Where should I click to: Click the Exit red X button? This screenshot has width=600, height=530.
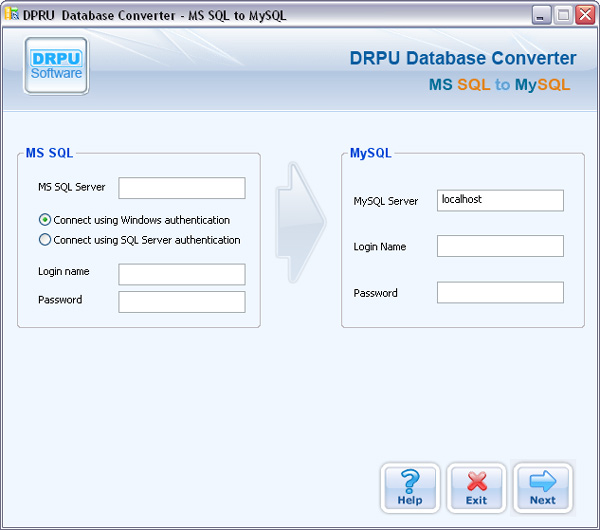pos(476,488)
